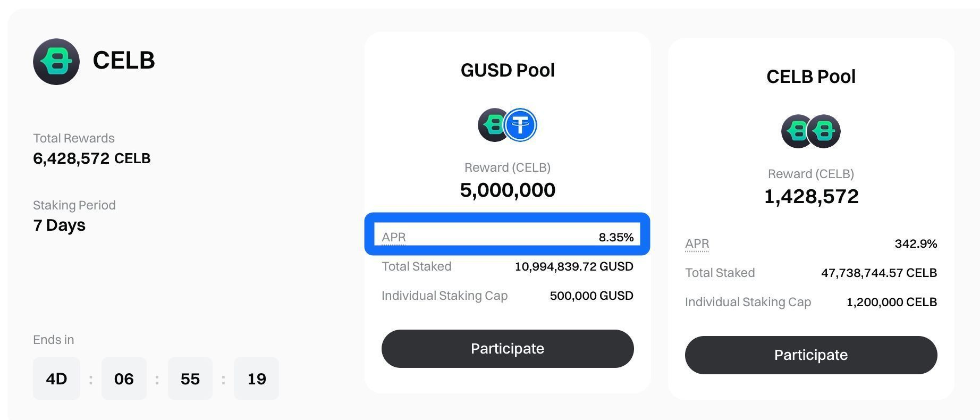Click the CELB token logo beside the title
Image resolution: width=980 pixels, height=420 pixels.
coord(56,62)
